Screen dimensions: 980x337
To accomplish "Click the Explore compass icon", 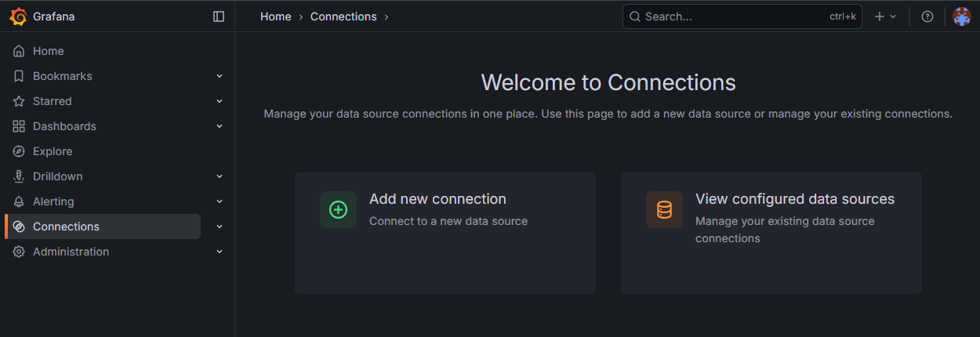I will coord(19,151).
